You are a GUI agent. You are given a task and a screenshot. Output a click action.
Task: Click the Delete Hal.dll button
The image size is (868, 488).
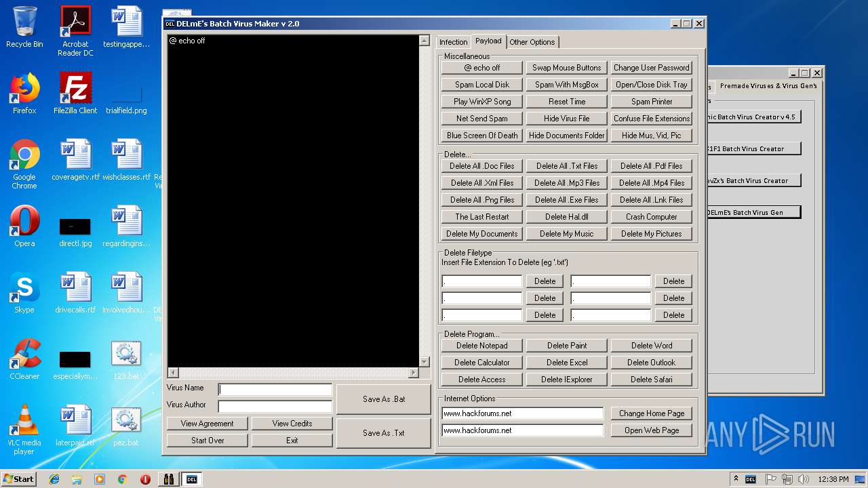click(567, 217)
